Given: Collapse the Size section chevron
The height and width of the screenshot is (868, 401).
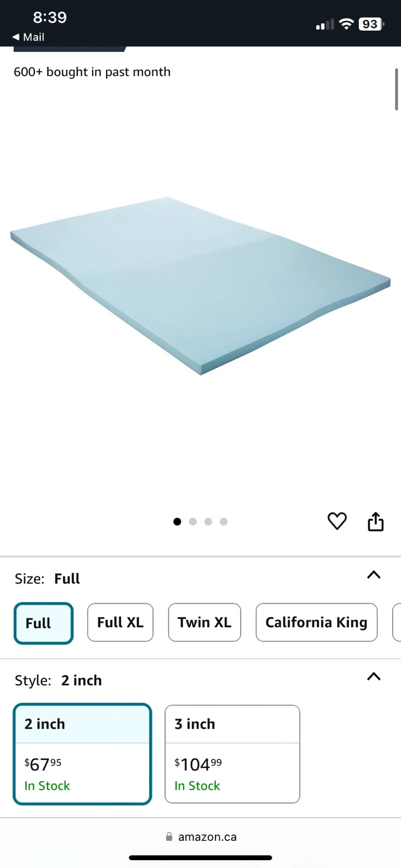Looking at the screenshot, I should pos(374,575).
